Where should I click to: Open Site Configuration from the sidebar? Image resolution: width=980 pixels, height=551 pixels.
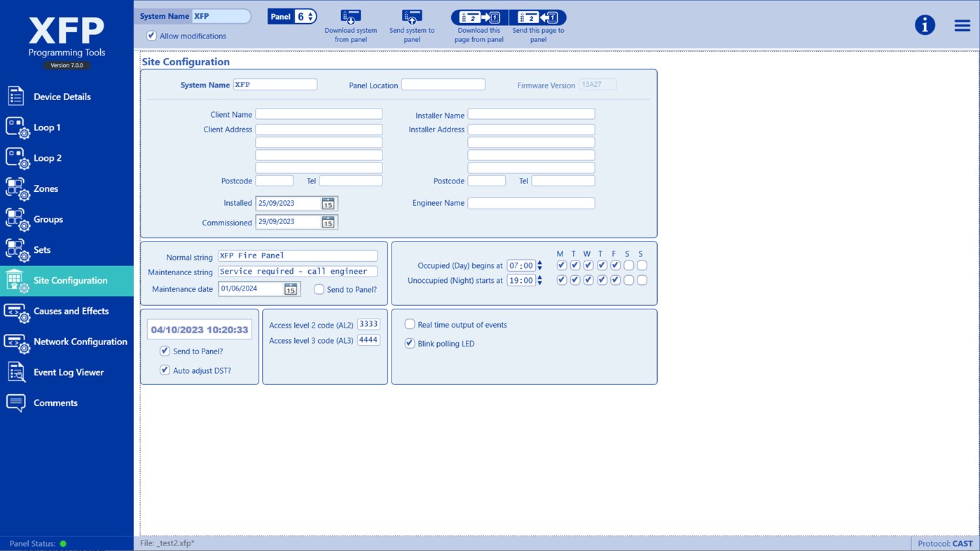click(x=67, y=280)
